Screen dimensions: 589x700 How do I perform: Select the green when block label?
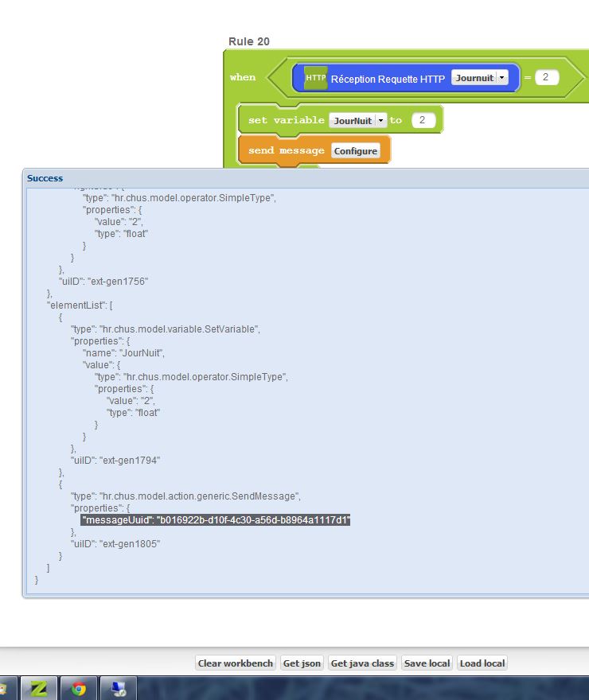pyautogui.click(x=243, y=78)
